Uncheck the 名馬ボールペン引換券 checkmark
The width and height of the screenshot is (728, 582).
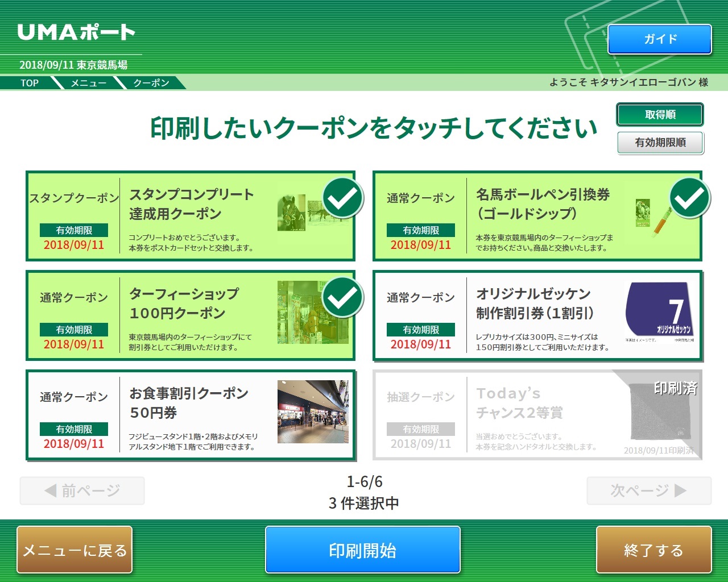(x=689, y=198)
